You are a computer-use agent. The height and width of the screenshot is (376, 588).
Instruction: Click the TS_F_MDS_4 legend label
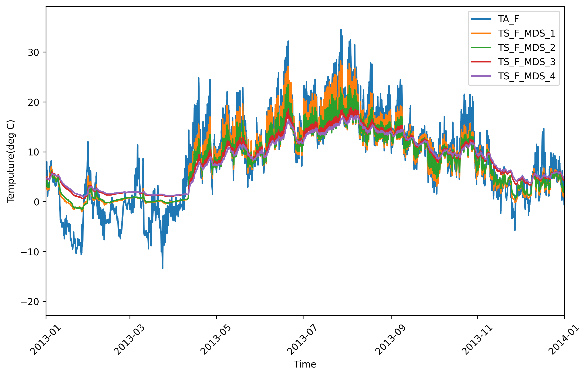[526, 76]
